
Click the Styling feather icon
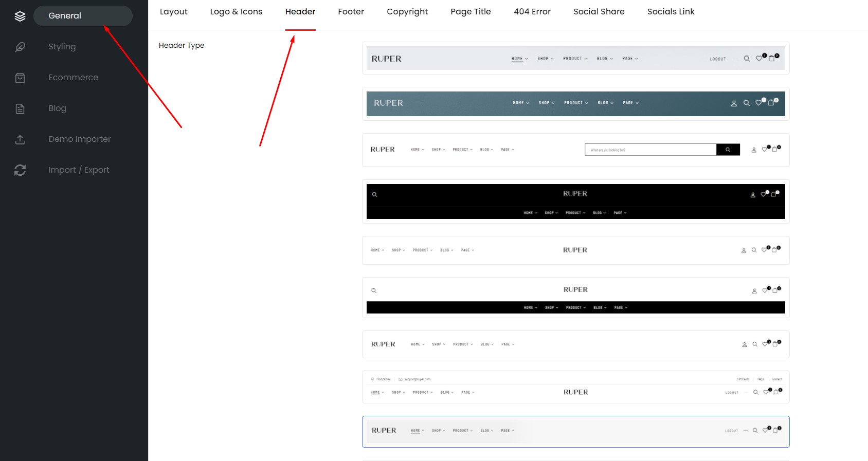[20, 47]
